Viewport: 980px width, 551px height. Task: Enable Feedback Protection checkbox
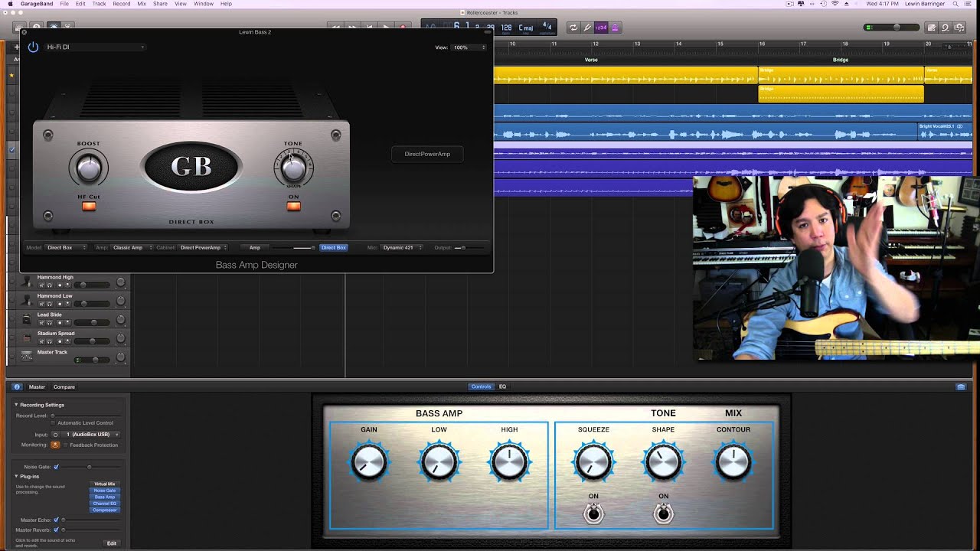pyautogui.click(x=65, y=445)
